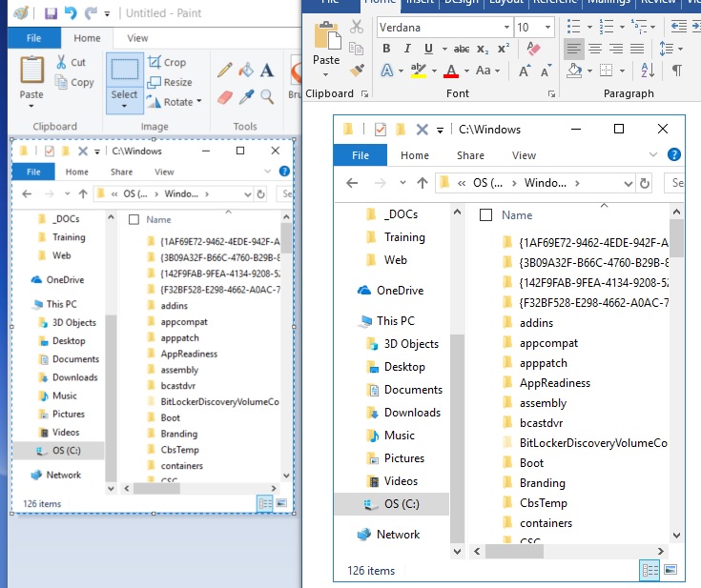Viewport: 701px width, 588px height.
Task: Select the Eraser tool in Paint
Action: (x=225, y=96)
